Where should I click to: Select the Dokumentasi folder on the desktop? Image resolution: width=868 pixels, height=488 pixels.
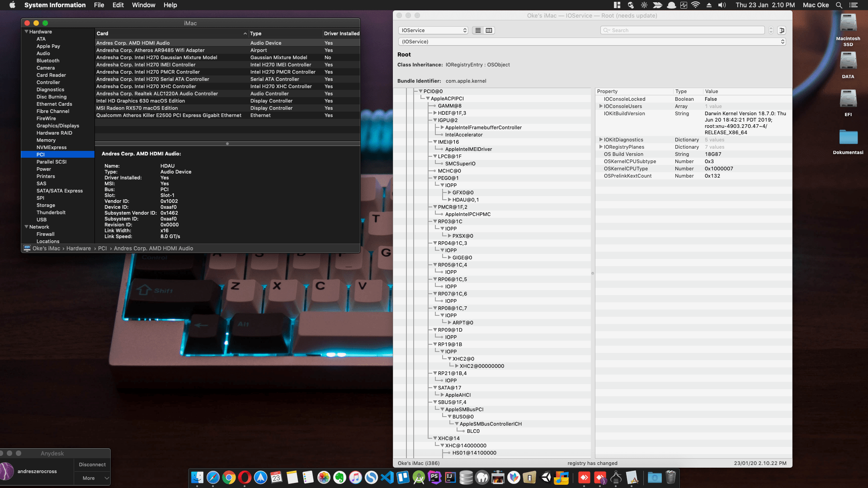point(848,141)
